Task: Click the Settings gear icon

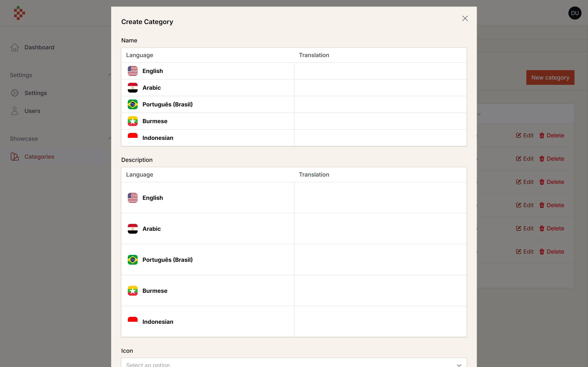Action: (14, 93)
